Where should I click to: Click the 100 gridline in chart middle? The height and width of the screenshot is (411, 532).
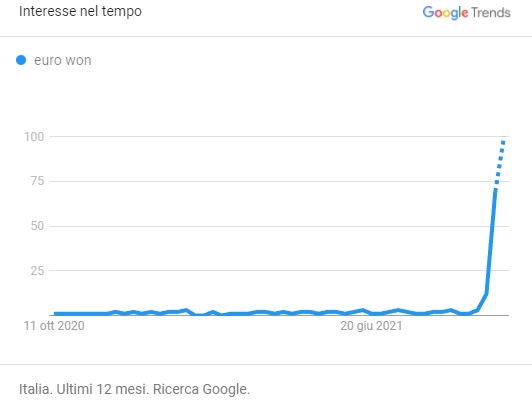click(x=279, y=136)
